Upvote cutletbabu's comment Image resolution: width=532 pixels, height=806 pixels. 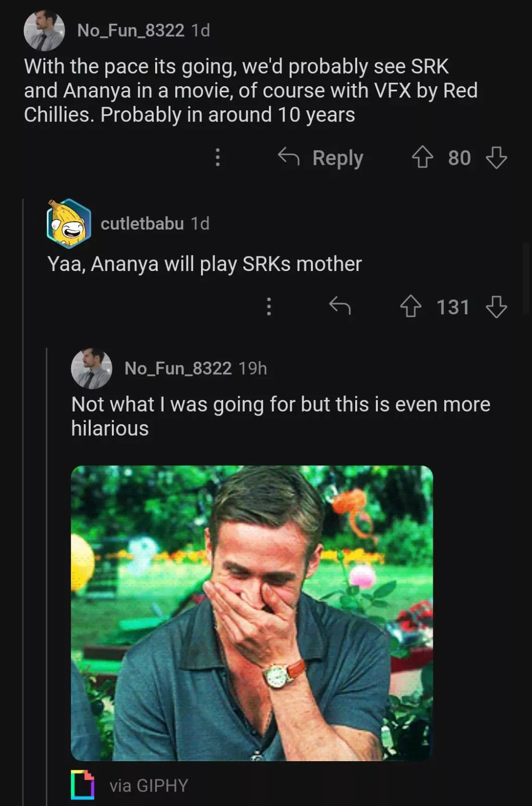pyautogui.click(x=411, y=306)
